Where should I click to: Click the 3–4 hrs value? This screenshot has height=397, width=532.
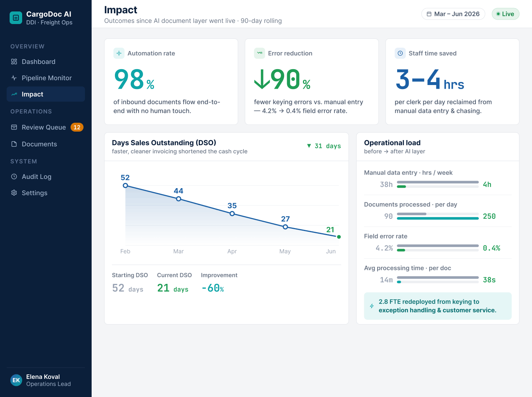pyautogui.click(x=430, y=79)
